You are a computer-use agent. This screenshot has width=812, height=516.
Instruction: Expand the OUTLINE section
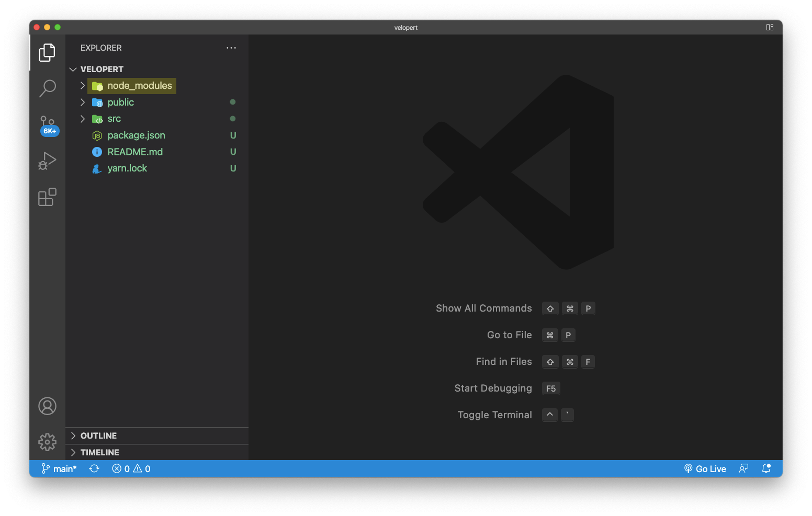(x=157, y=436)
